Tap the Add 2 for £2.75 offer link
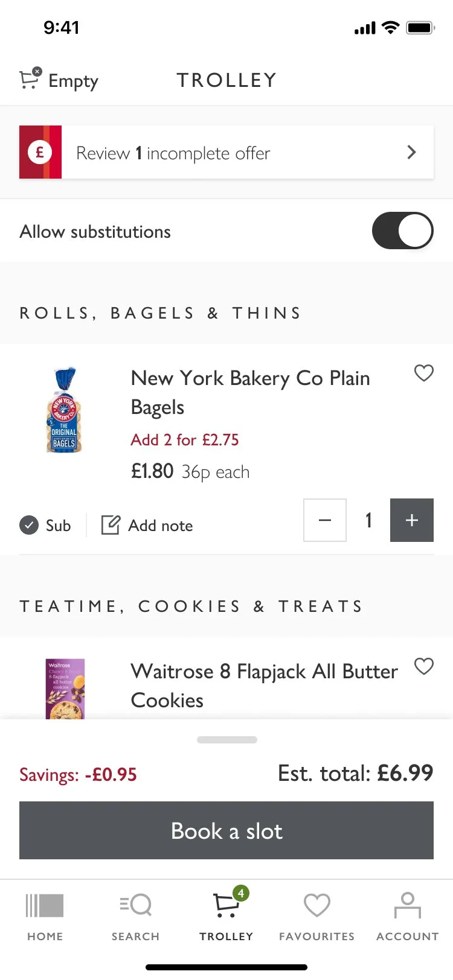The image size is (453, 980). 185,440
